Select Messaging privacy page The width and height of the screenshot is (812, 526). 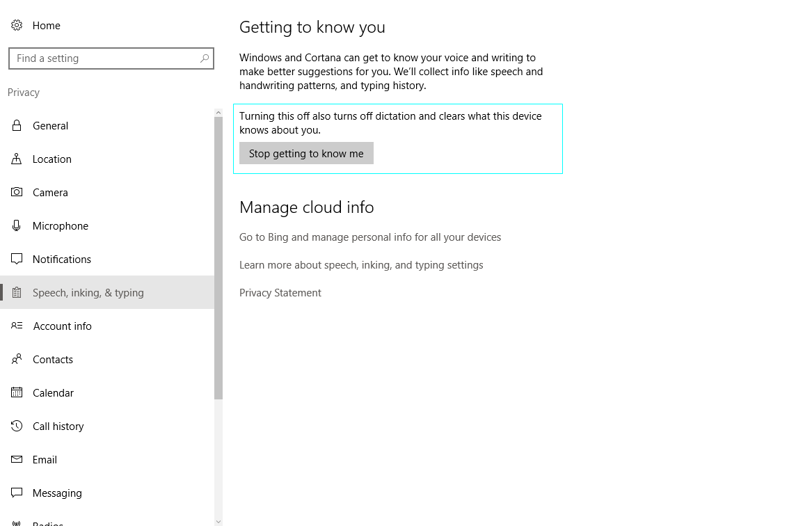(107, 493)
